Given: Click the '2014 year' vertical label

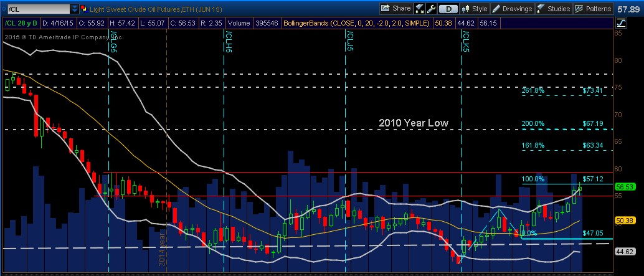Looking at the screenshot, I should coord(162,249).
